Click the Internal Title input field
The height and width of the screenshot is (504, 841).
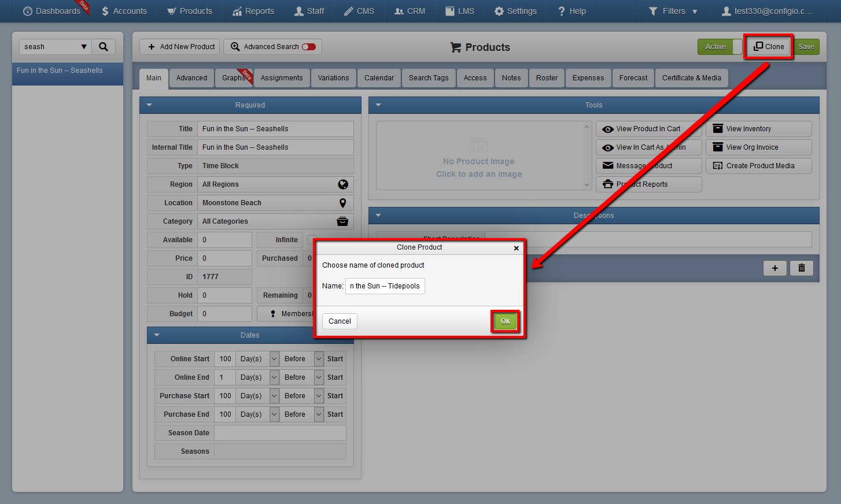(x=275, y=147)
